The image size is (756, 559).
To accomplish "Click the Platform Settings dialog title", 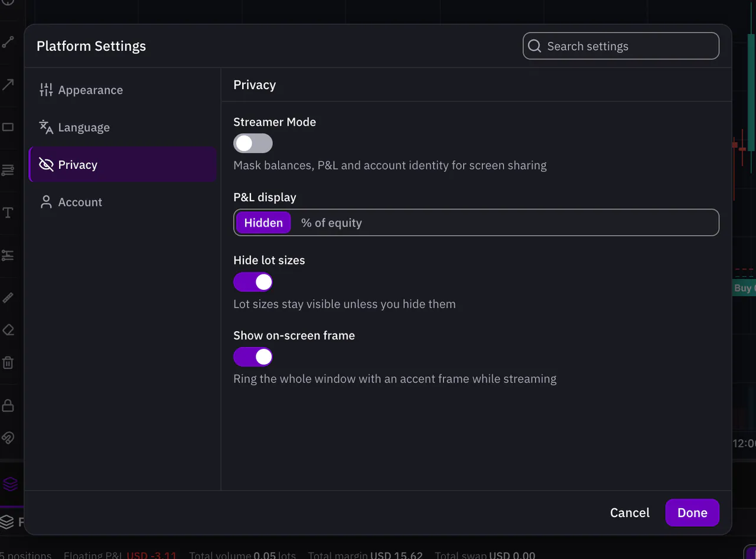I will pos(91,46).
